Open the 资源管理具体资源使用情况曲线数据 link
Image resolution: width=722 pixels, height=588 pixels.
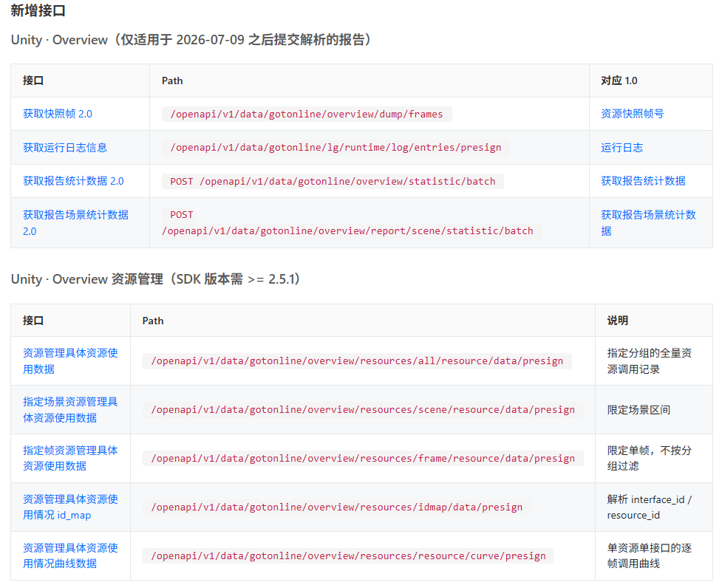pos(70,555)
